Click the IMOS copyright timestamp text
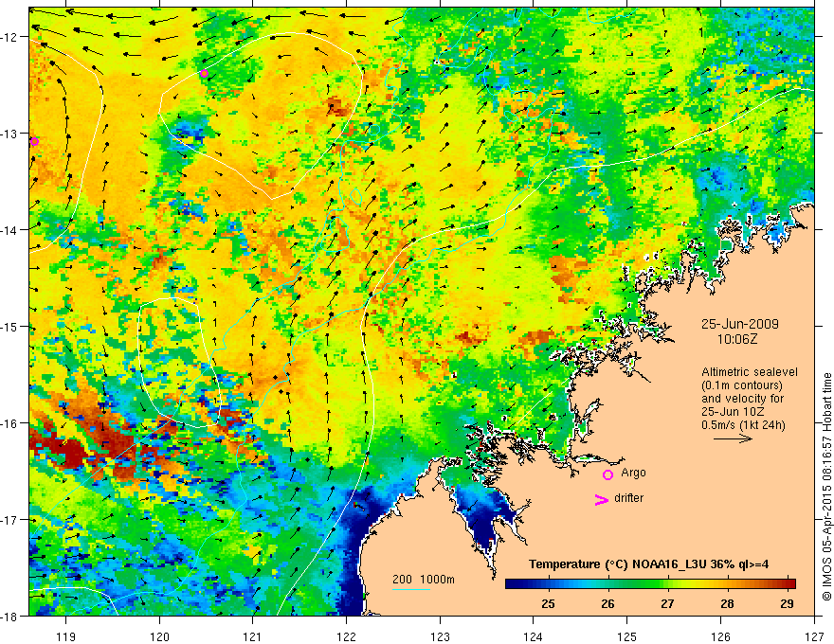Image resolution: width=834 pixels, height=644 pixels. pos(826,486)
